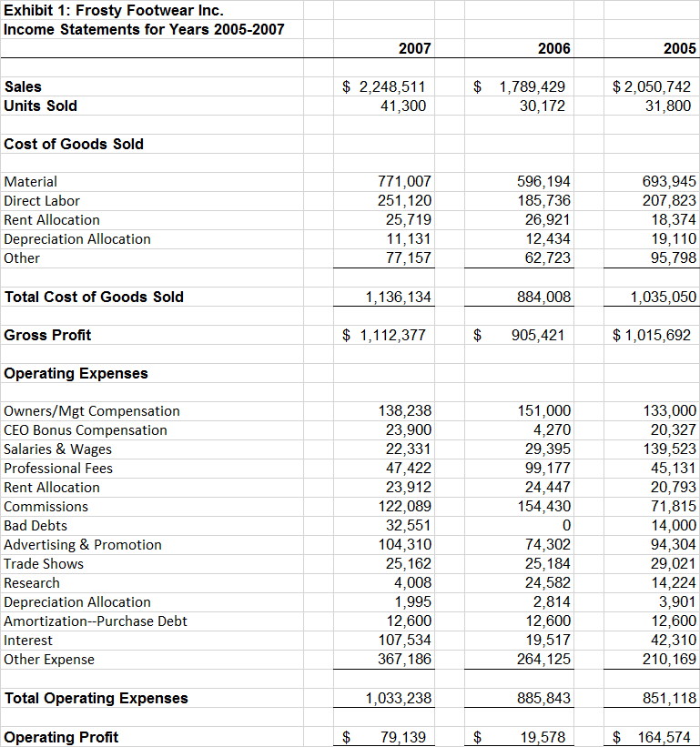Viewport: 700px width, 747px height.
Task: Click Total Cost of Goods Sold label
Action: click(x=95, y=297)
